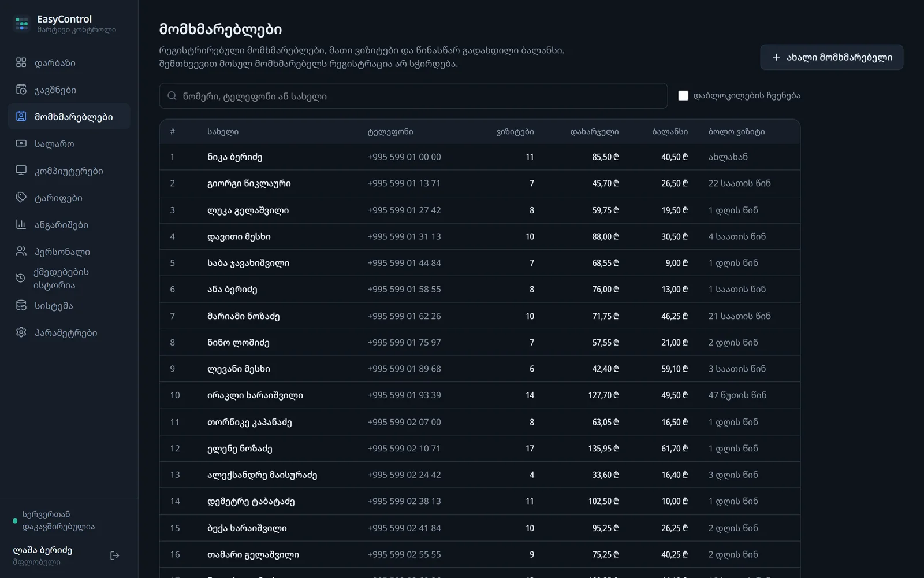Image resolution: width=924 pixels, height=578 pixels.
Task: Click the პერსონალი people icon
Action: point(21,251)
